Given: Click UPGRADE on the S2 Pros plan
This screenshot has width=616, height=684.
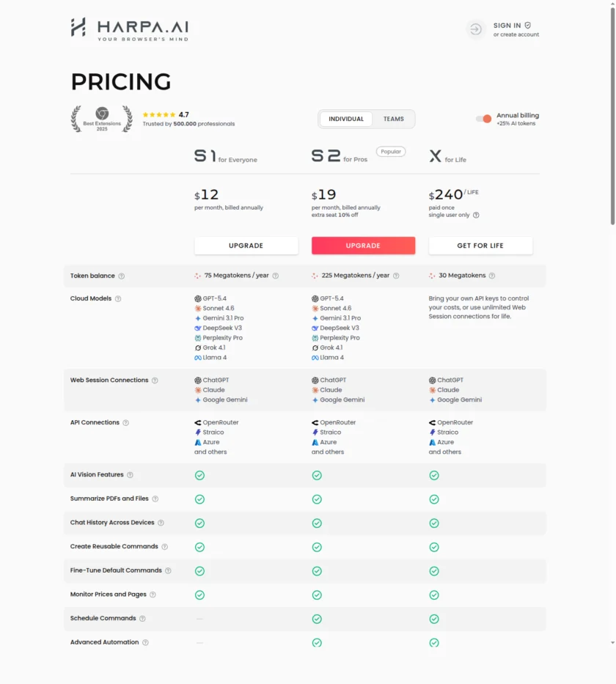Looking at the screenshot, I should [x=364, y=245].
